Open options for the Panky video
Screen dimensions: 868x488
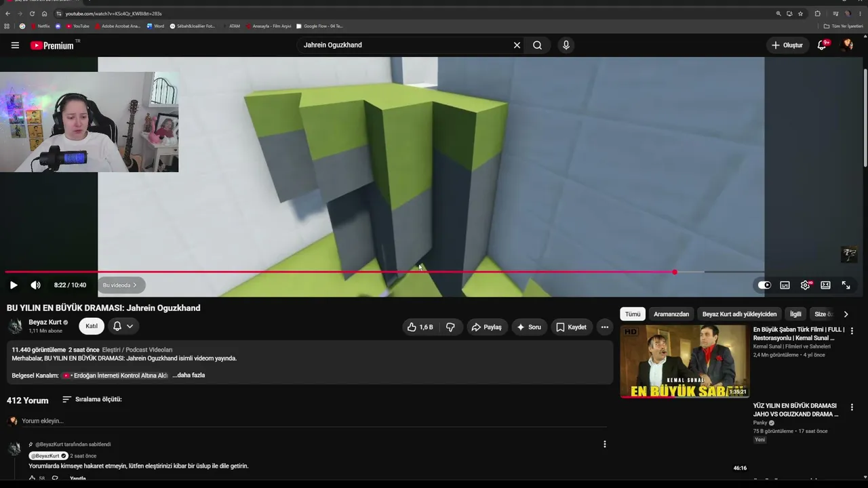click(852, 407)
